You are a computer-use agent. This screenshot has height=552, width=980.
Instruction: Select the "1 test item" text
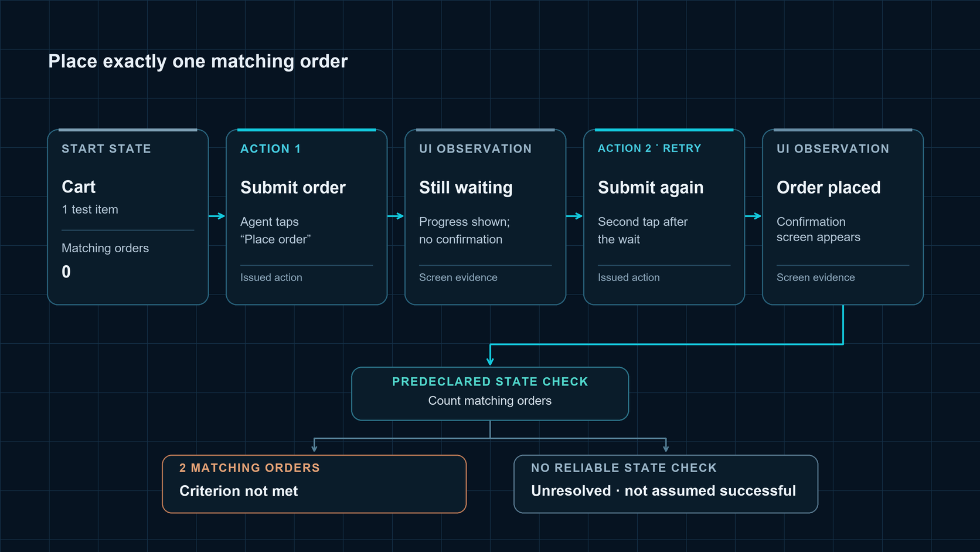pyautogui.click(x=90, y=209)
